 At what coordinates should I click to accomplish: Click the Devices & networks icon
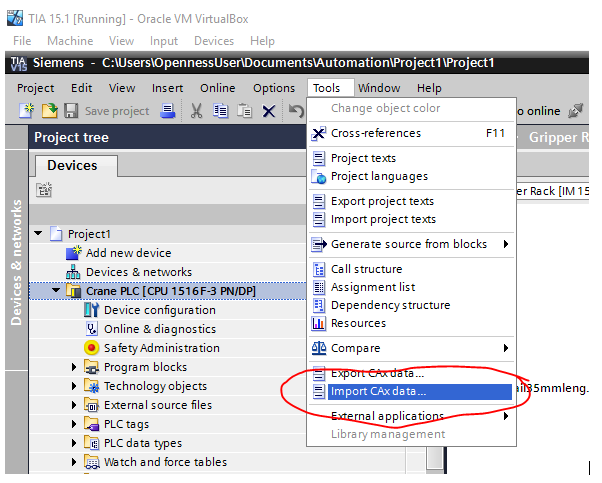(x=73, y=272)
